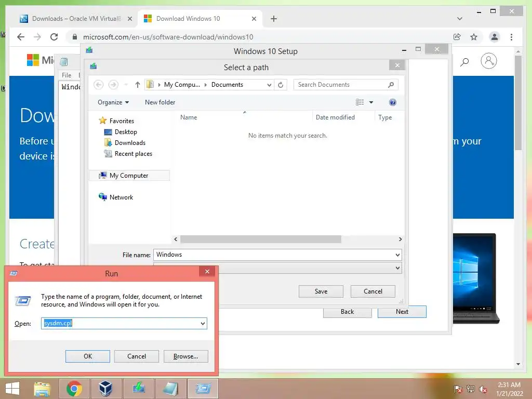Click the right arrow of file list scrollbar
The image size is (532, 399).
click(401, 239)
